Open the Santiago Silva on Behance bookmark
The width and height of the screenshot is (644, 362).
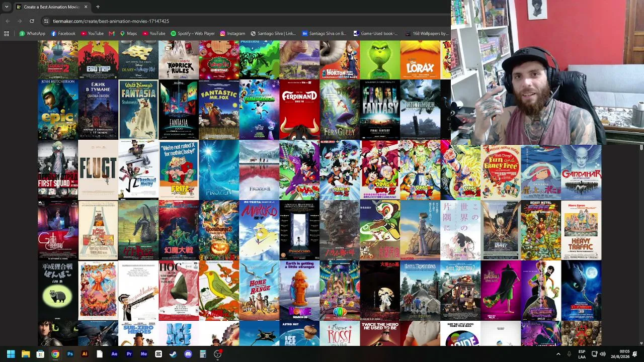324,34
